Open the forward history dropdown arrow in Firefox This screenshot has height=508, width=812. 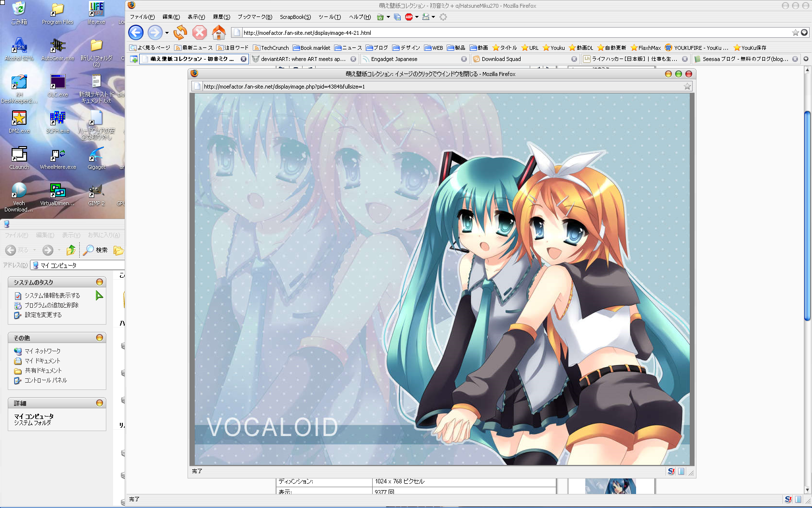(x=167, y=33)
